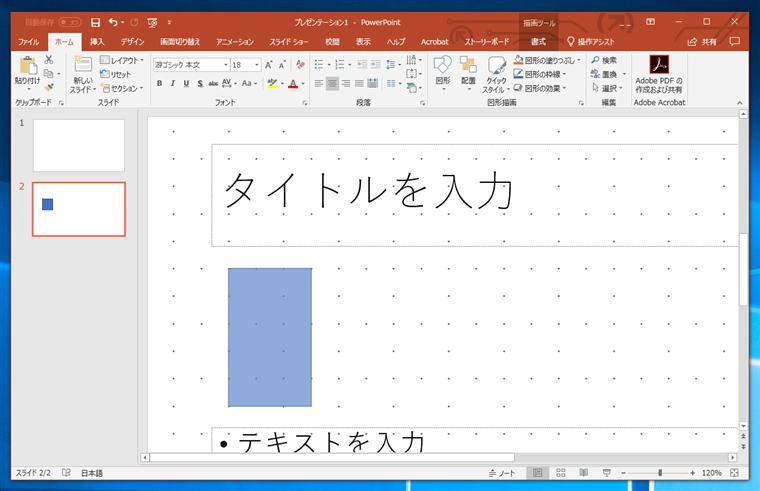
Task: Switch to the デザイン tab
Action: point(132,42)
